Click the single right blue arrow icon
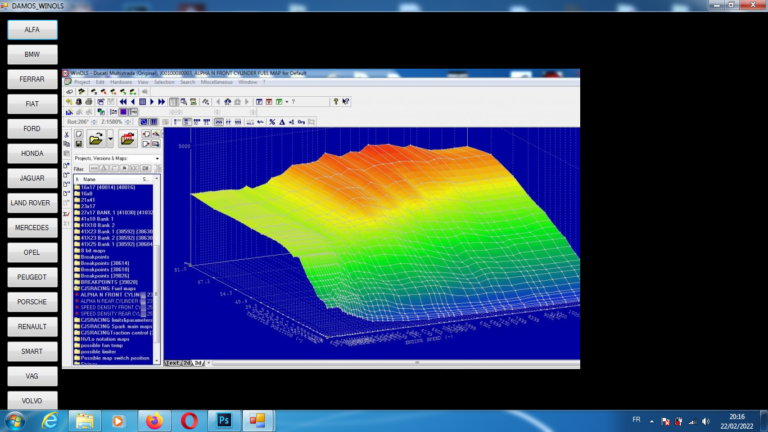This screenshot has width=768, height=432. coord(152,101)
